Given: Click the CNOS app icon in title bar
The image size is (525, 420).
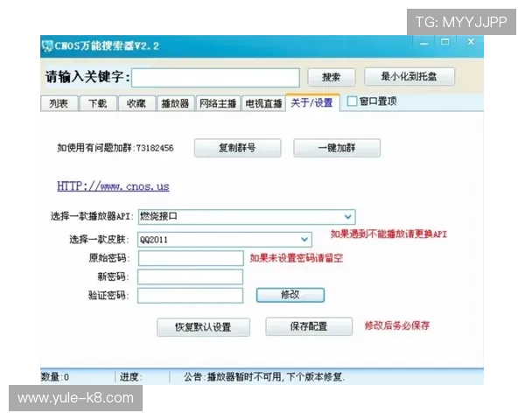Looking at the screenshot, I should (x=47, y=45).
